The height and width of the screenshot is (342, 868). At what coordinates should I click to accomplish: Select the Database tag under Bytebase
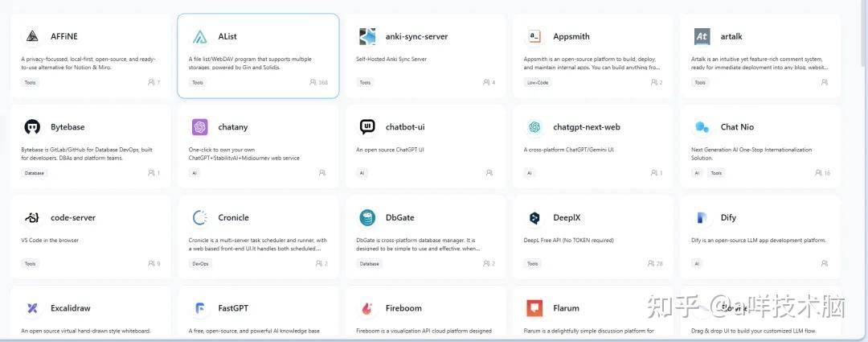coord(35,173)
